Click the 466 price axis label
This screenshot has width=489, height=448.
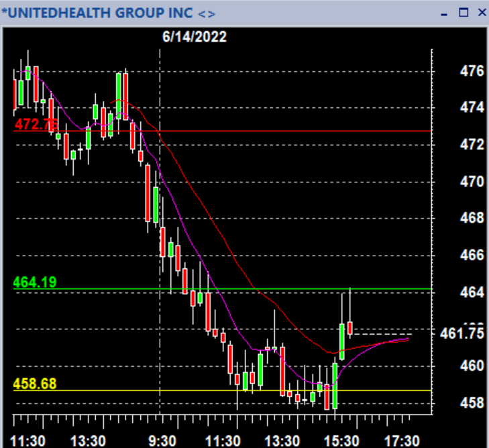tap(472, 255)
